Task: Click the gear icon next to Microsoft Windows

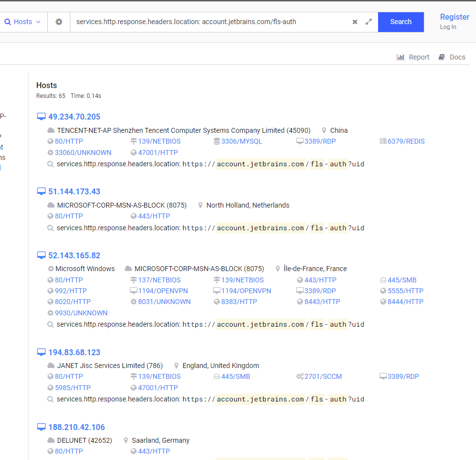Action: 51,269
